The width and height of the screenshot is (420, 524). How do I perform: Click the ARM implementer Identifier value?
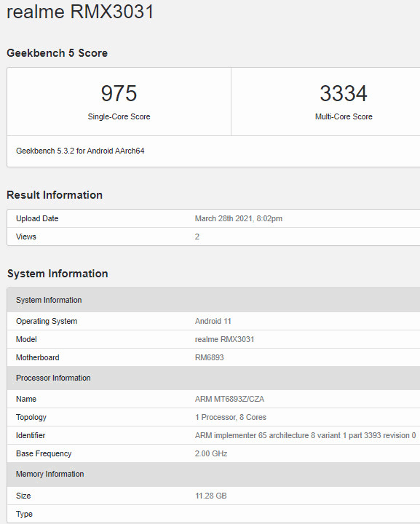pos(306,435)
